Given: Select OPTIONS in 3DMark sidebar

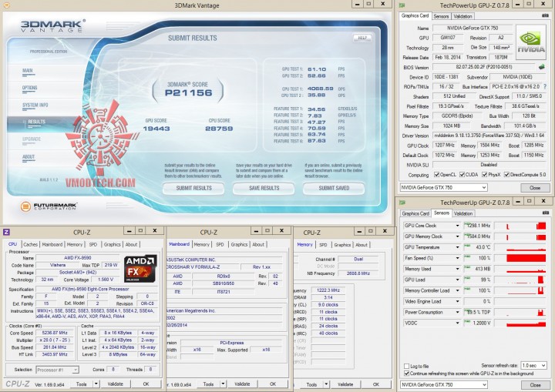Looking at the screenshot, I should point(30,88).
